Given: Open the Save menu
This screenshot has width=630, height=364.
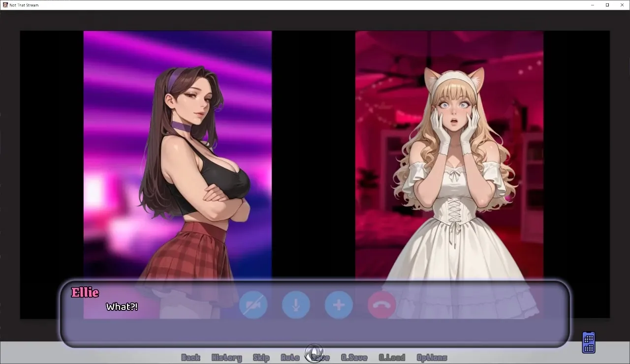Looking at the screenshot, I should tap(320, 358).
